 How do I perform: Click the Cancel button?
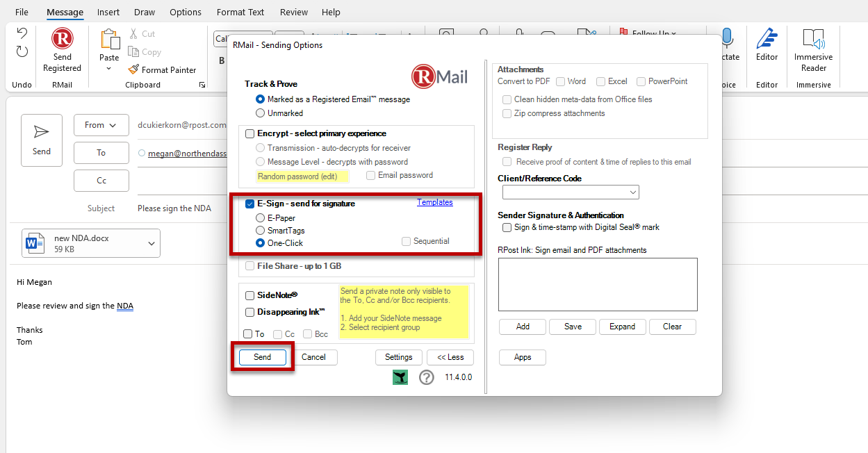tap(313, 357)
